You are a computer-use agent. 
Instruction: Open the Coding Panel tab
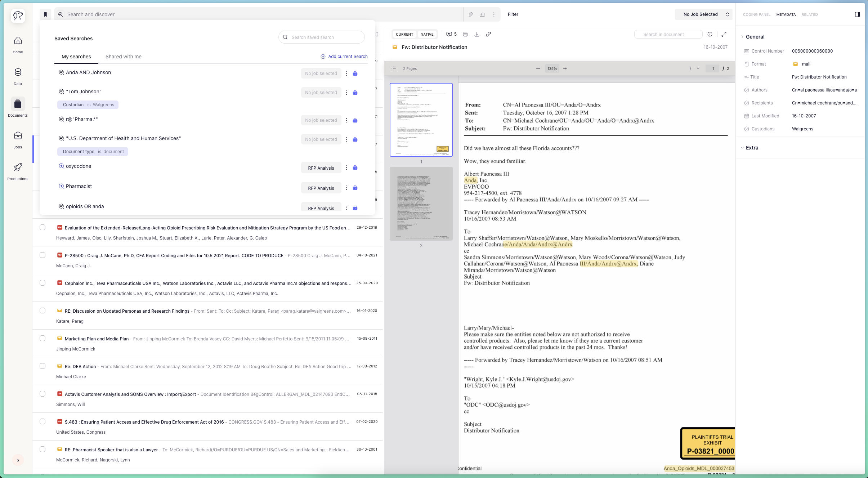click(x=756, y=15)
